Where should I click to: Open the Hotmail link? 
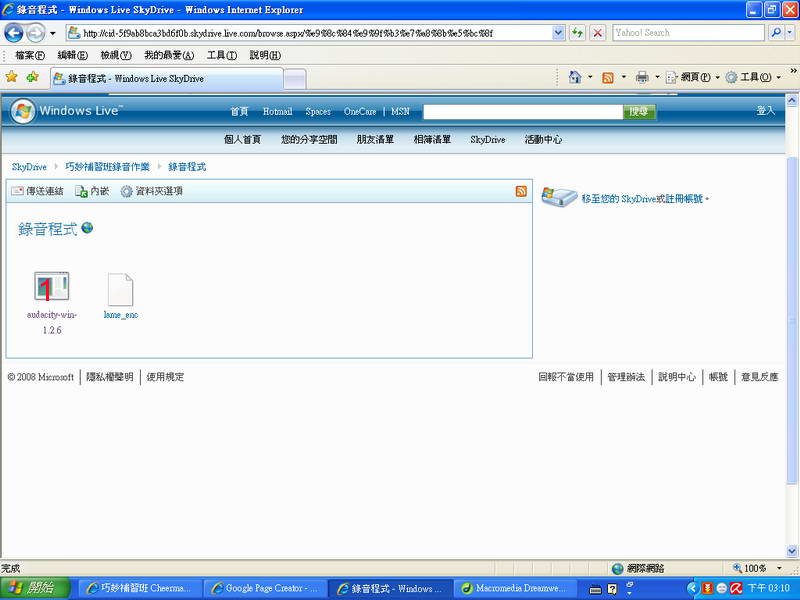(x=278, y=111)
